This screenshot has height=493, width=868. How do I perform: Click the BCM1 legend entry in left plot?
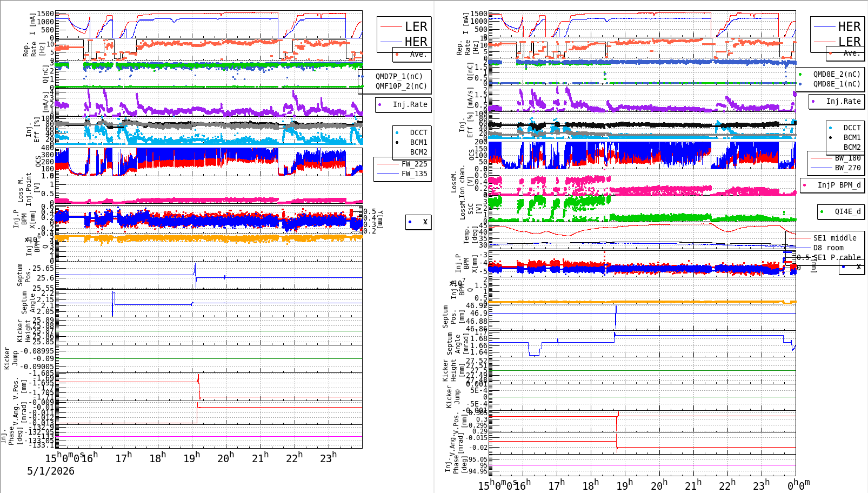click(x=412, y=142)
